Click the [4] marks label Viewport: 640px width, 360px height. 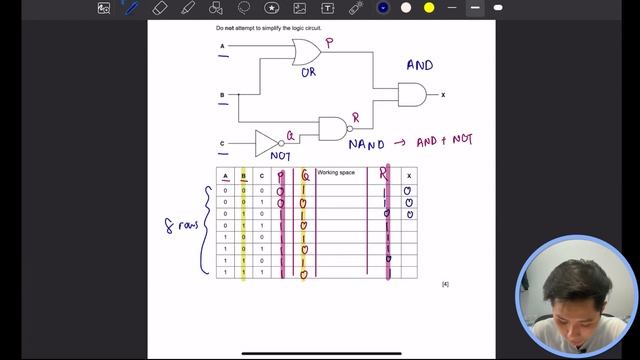point(445,284)
